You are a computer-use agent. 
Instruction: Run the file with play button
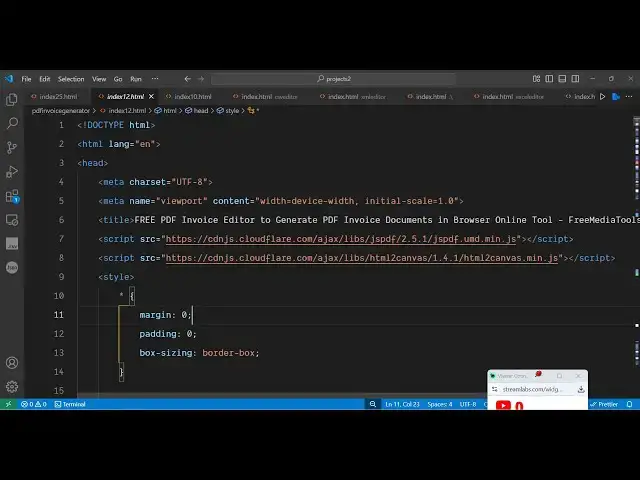(x=602, y=97)
